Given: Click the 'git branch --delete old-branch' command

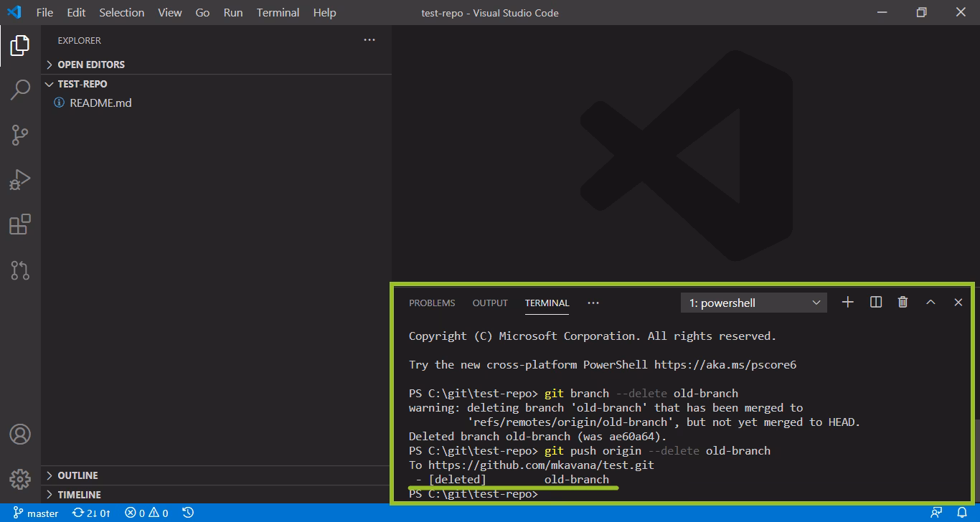Looking at the screenshot, I should click(641, 394).
